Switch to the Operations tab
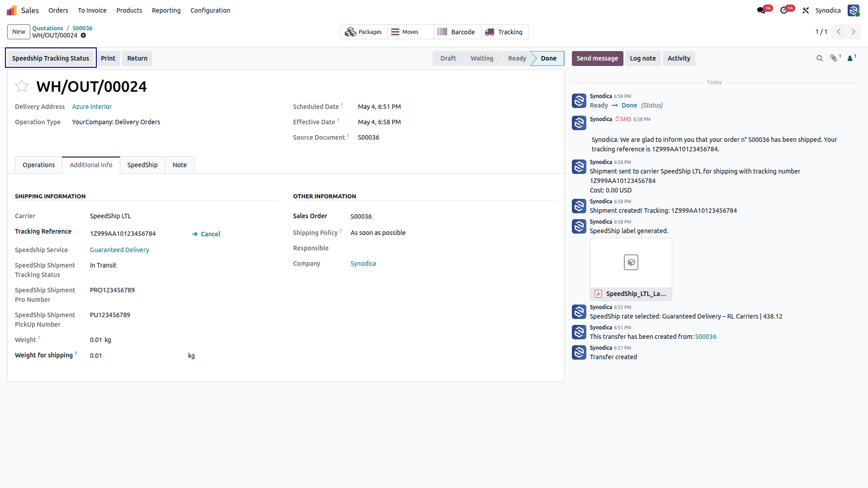The width and height of the screenshot is (868, 488). pyautogui.click(x=39, y=165)
